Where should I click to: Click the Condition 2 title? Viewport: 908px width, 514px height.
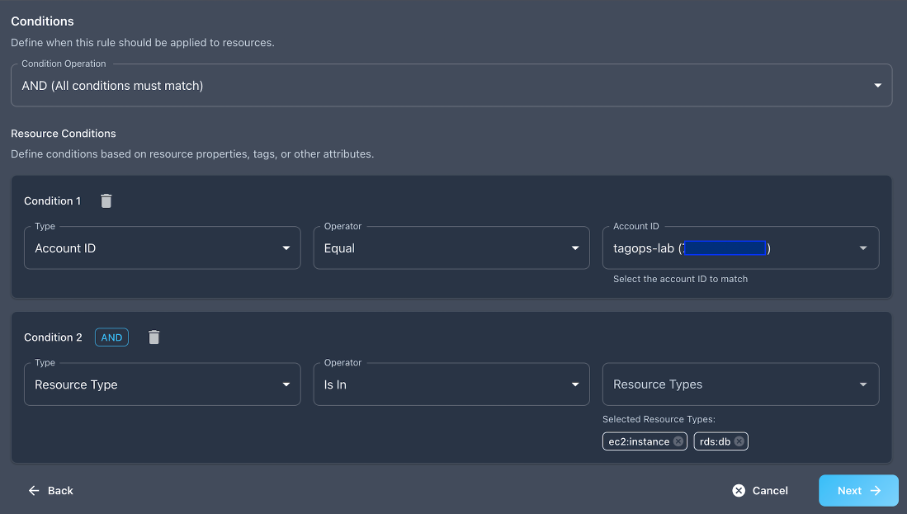click(53, 337)
